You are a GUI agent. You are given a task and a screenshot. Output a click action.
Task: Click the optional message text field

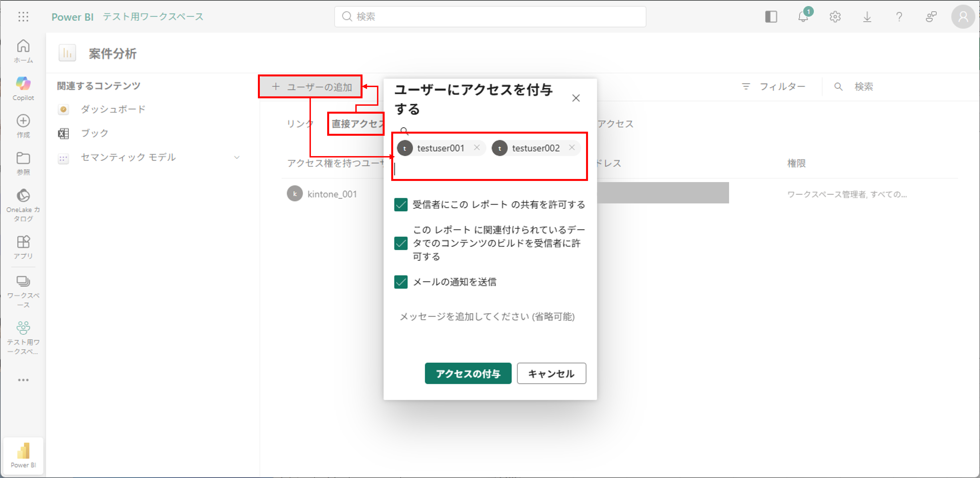[x=487, y=316]
